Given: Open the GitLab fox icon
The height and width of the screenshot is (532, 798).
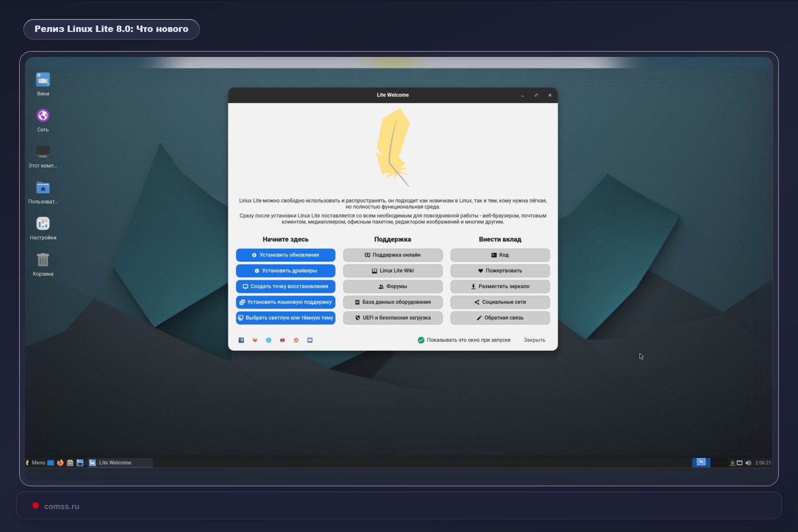Looking at the screenshot, I should click(x=255, y=340).
